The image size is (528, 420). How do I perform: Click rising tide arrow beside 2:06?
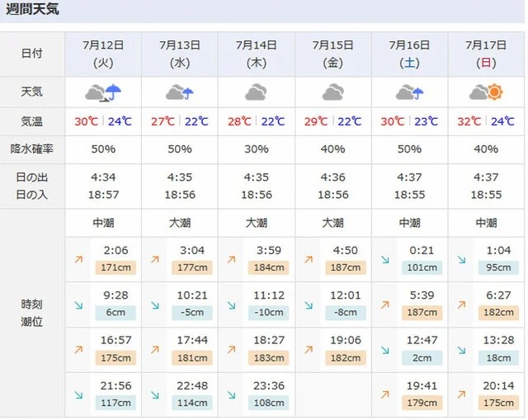pos(79,259)
